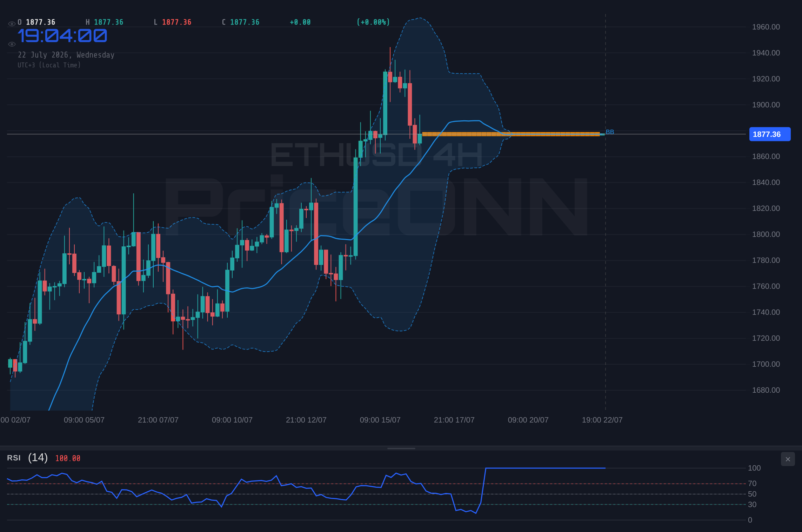Image resolution: width=802 pixels, height=532 pixels.
Task: Click the 09:00 15/07 time axis label
Action: coord(380,420)
